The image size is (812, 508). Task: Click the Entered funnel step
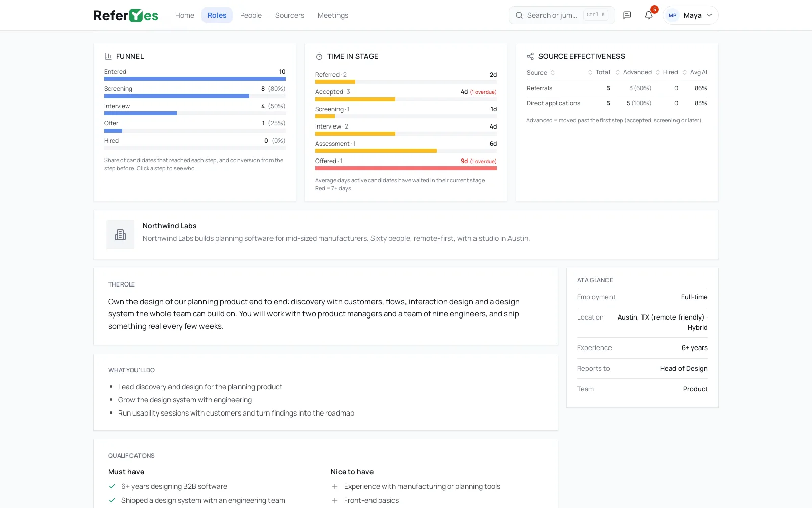coord(195,75)
